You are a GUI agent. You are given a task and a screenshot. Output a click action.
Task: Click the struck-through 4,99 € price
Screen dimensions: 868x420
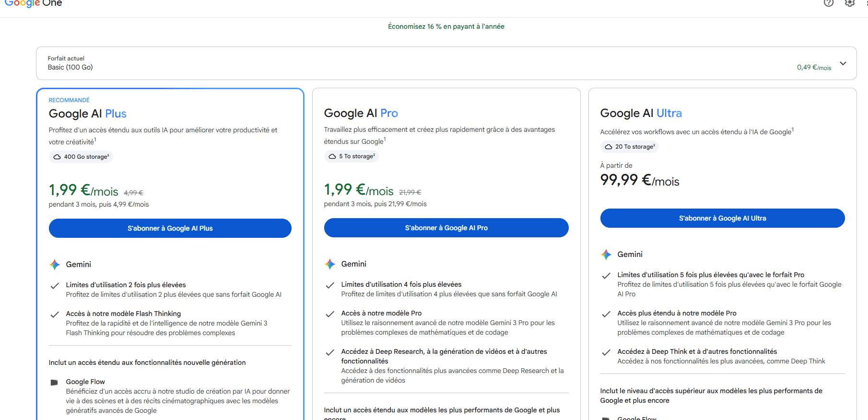pyautogui.click(x=134, y=193)
